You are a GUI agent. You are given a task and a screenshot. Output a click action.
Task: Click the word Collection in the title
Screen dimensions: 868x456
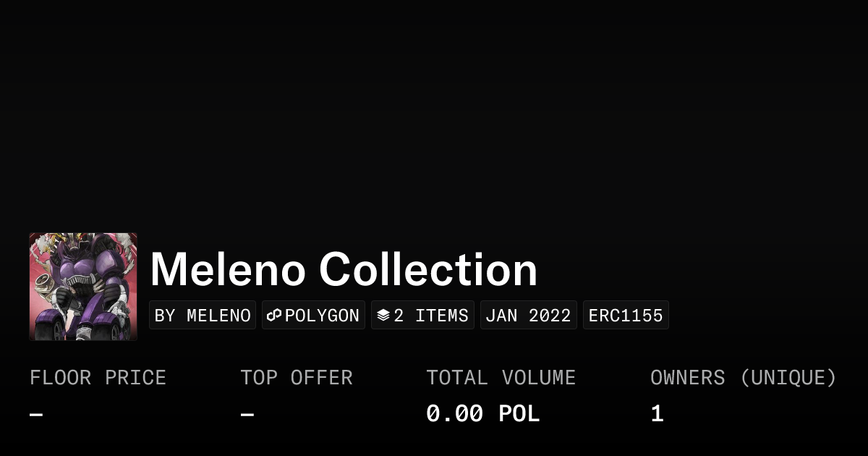428,269
